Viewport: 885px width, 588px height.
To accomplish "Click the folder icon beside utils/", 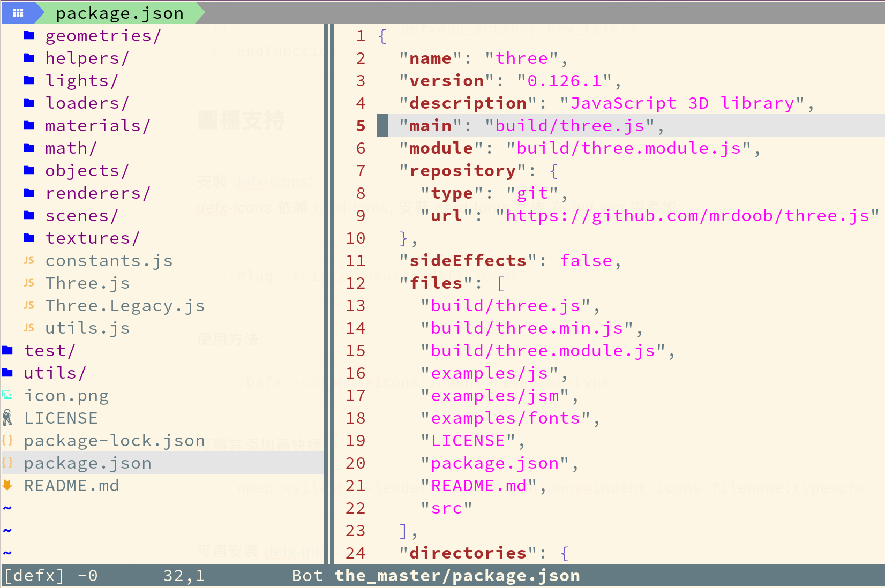I will point(7,373).
